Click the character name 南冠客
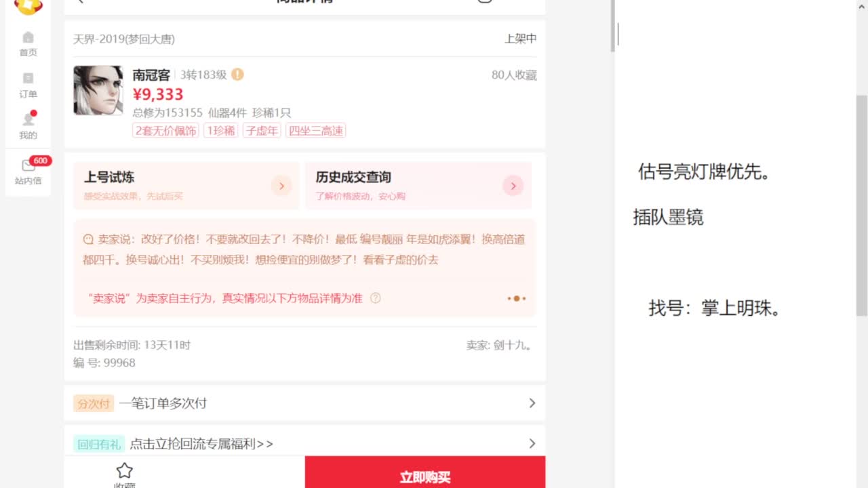The image size is (868, 488). 151,75
